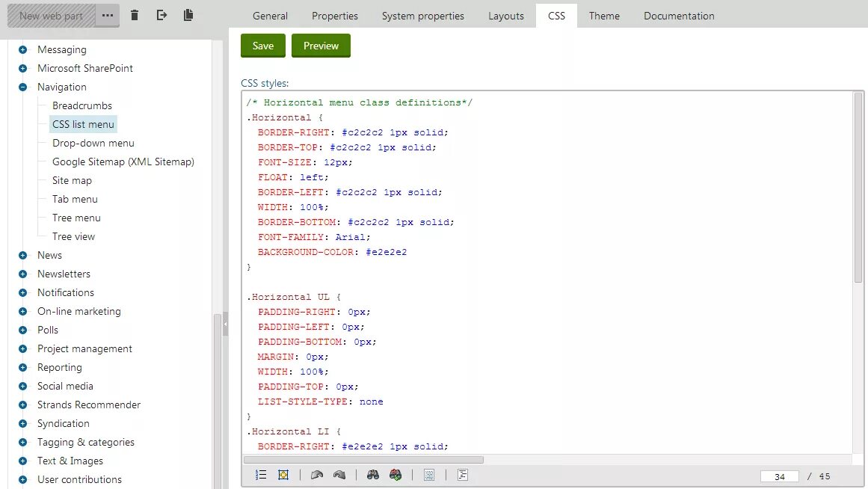Viewport: 868px width, 489px height.
Task: Expand the Syndication category
Action: [x=22, y=424]
